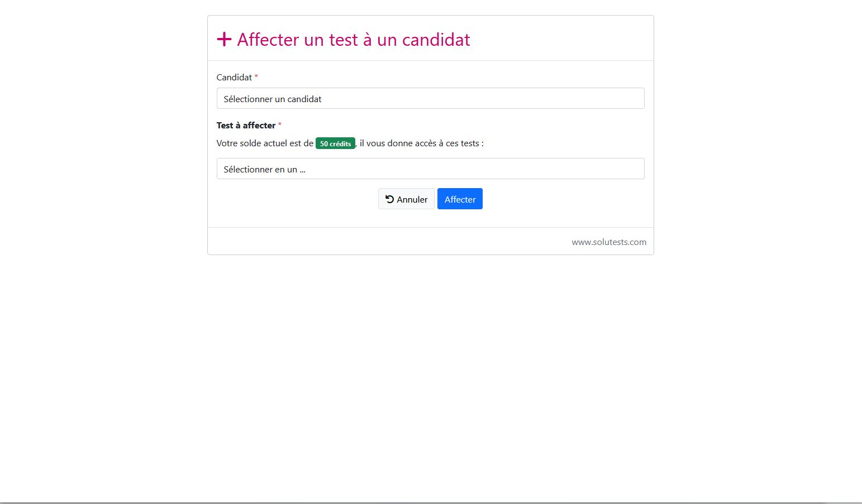862x504 pixels.
Task: Click the grey bar at the bottom edge
Action: 431,503
